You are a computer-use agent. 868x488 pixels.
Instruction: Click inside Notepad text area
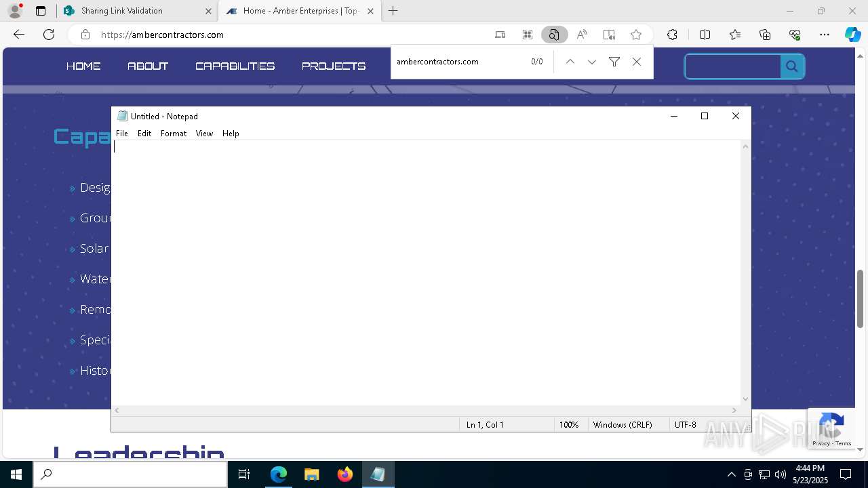pos(426,272)
